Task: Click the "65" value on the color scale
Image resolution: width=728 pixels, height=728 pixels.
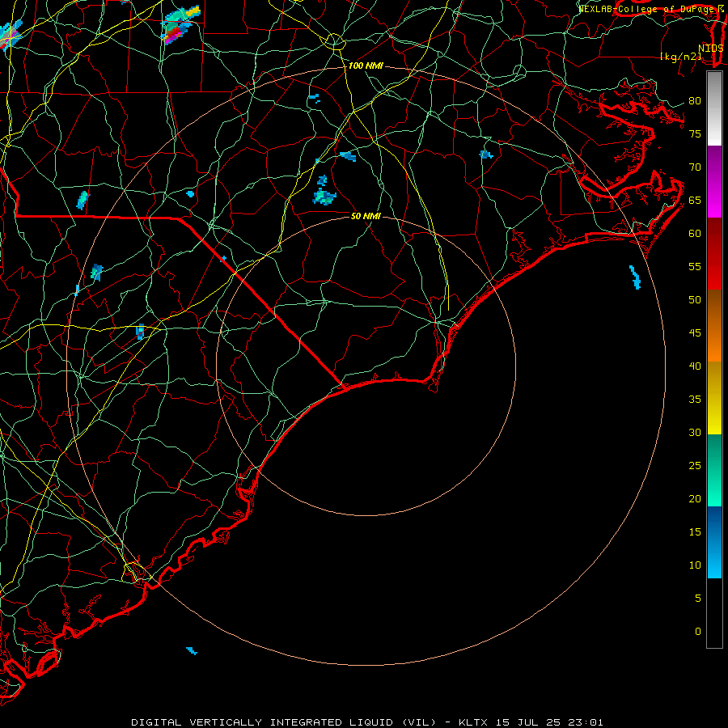Action: tap(695, 200)
